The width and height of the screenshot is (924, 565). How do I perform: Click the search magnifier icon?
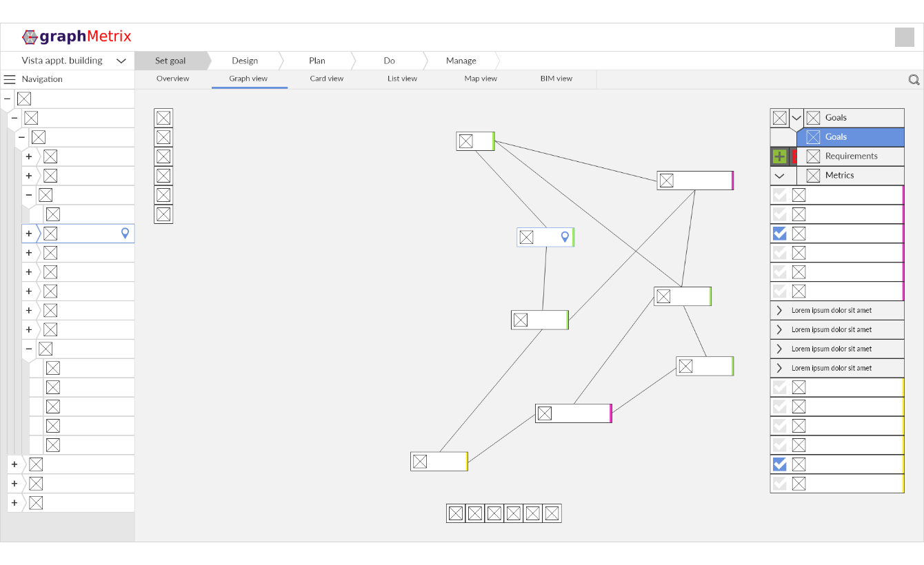(x=914, y=80)
